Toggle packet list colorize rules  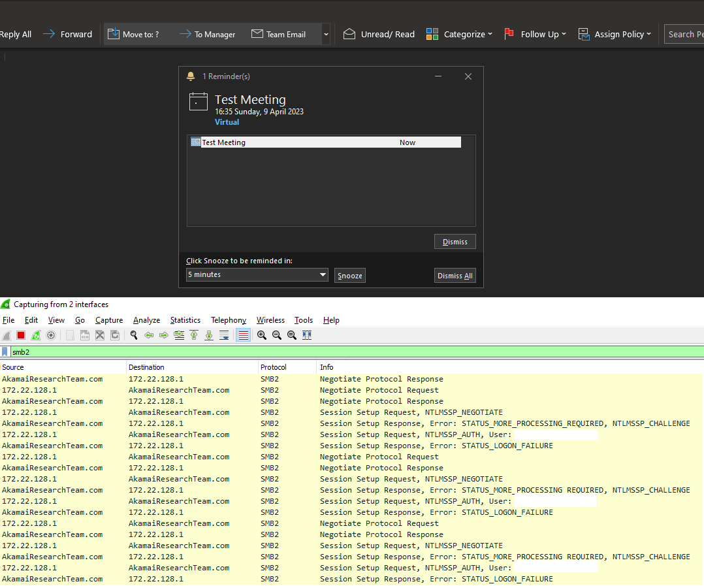[244, 335]
